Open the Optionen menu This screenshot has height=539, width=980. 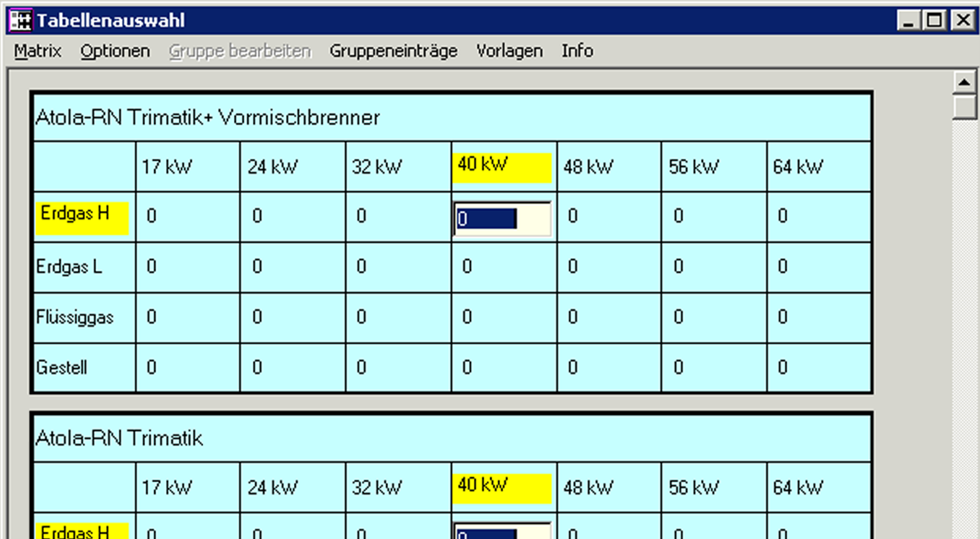[x=115, y=51]
